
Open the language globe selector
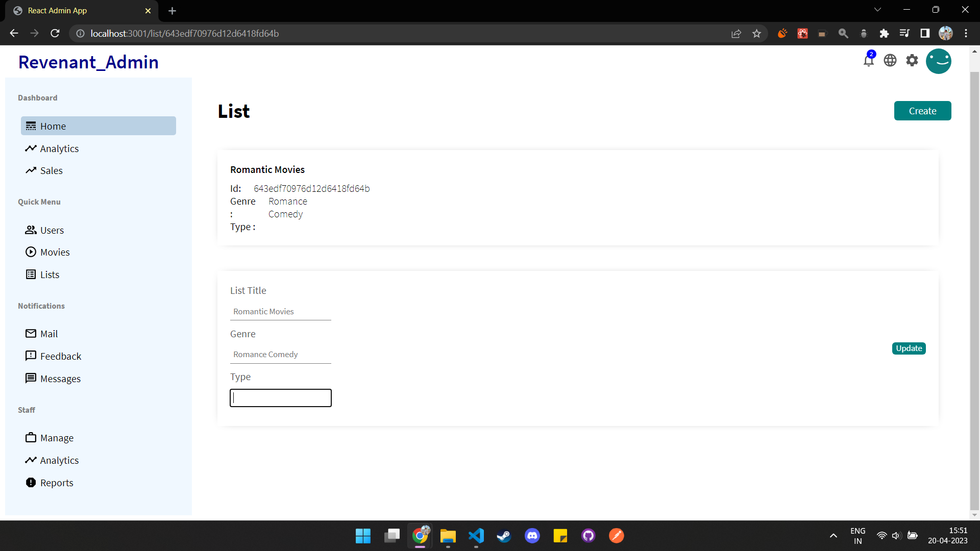point(890,60)
